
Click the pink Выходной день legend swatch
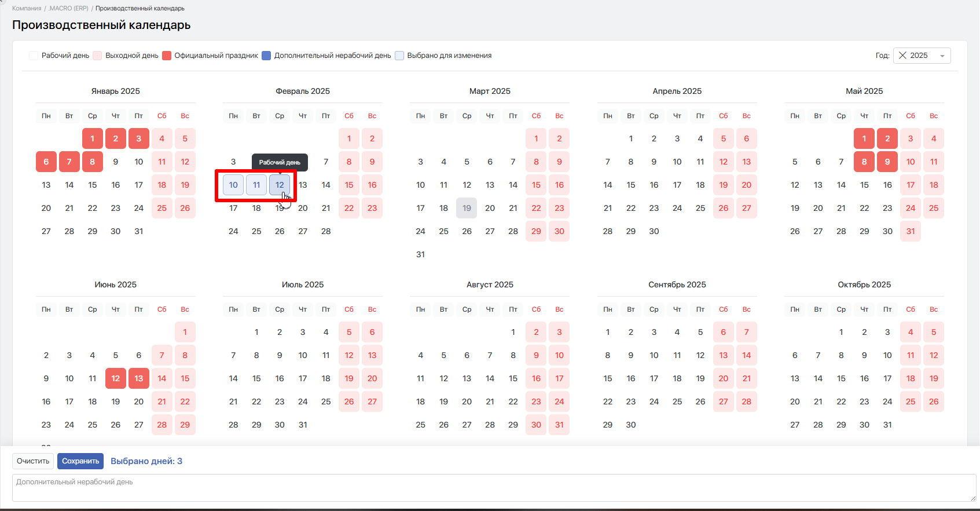pyautogui.click(x=98, y=56)
